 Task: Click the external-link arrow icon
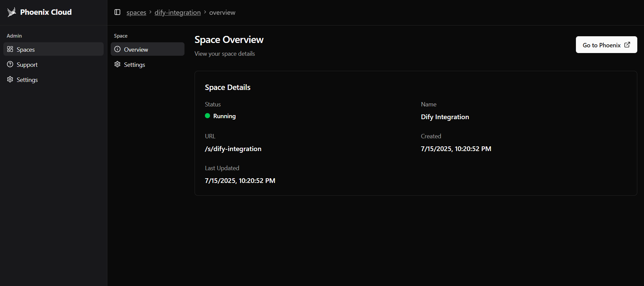[x=627, y=45]
